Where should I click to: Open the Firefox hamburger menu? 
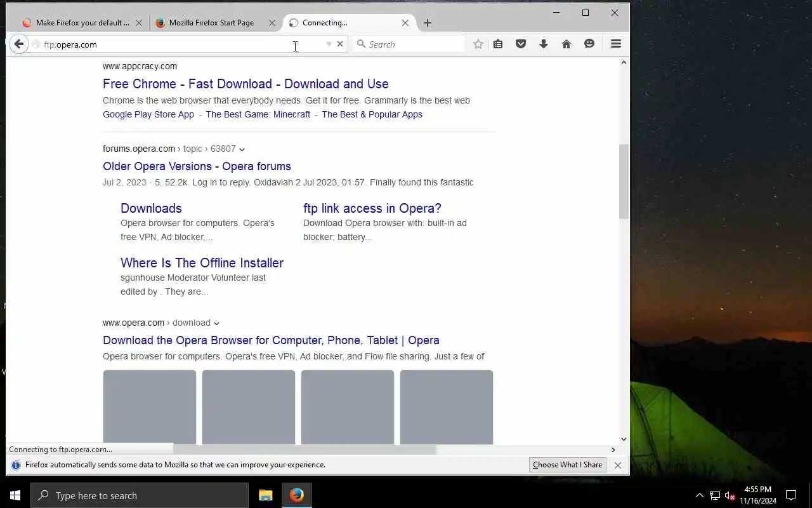[615, 44]
